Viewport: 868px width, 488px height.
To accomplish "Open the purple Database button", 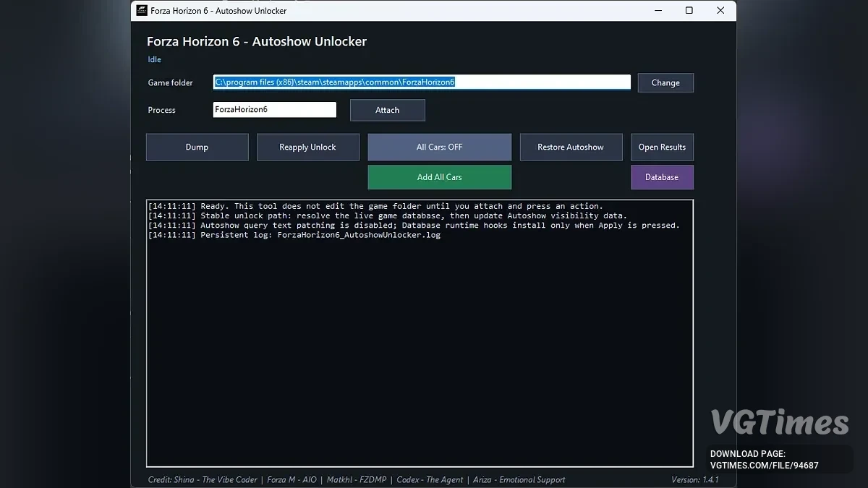I will [662, 177].
